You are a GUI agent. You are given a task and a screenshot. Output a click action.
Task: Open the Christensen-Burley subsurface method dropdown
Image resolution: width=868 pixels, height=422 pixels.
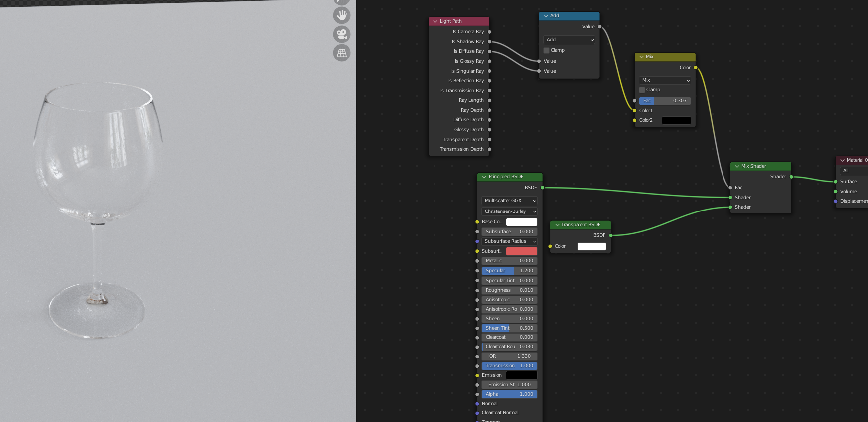509,211
